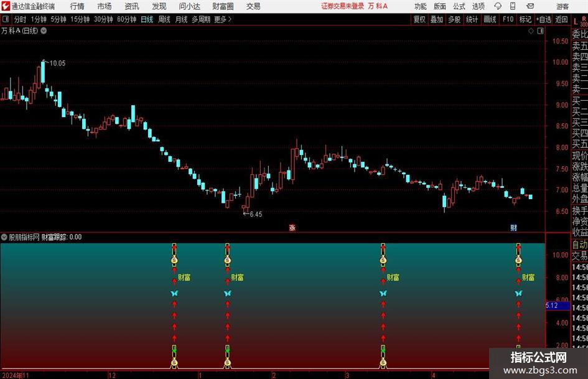Click the 叠加 overlay button
Viewport: 588px width, 379px height.
[x=437, y=19]
